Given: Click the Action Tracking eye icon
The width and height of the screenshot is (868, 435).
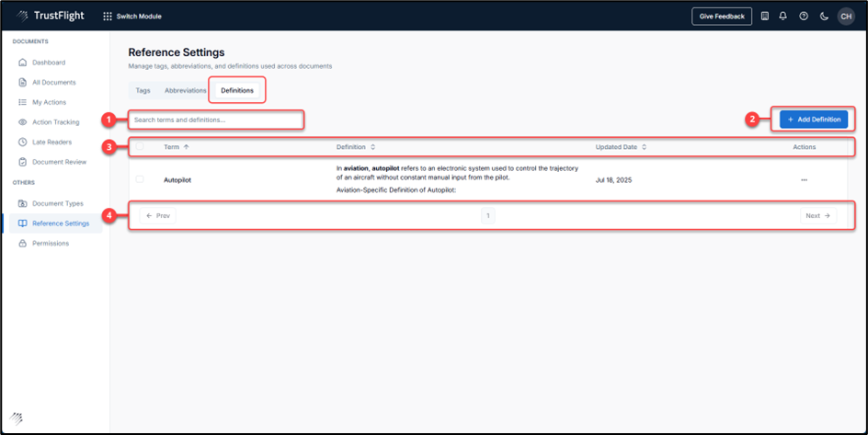Looking at the screenshot, I should [x=23, y=122].
